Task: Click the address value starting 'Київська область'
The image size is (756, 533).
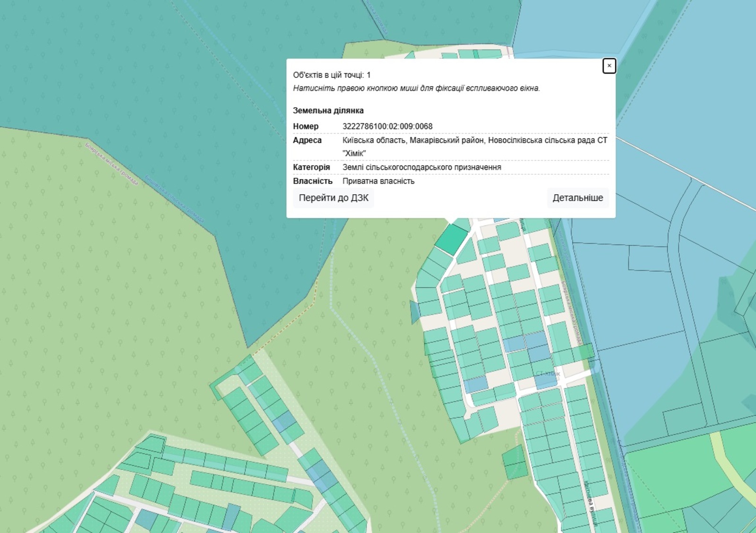Action: tap(474, 140)
